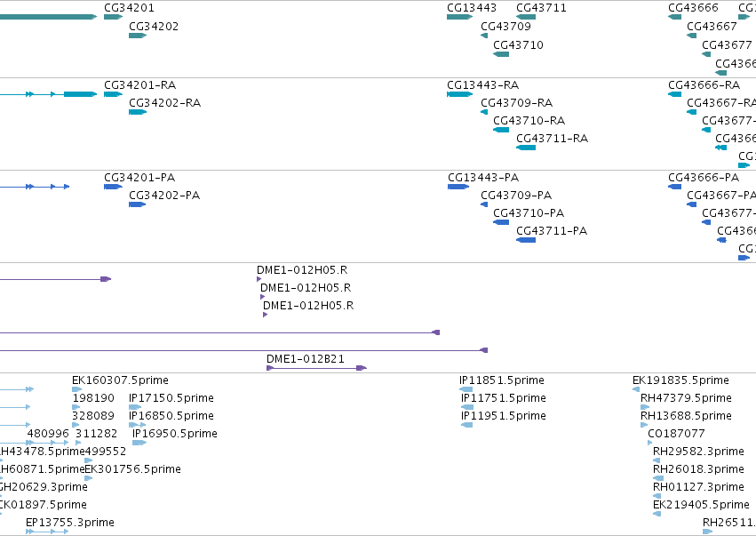Click the CG43709 gene label
The image size is (756, 536).
(x=505, y=26)
